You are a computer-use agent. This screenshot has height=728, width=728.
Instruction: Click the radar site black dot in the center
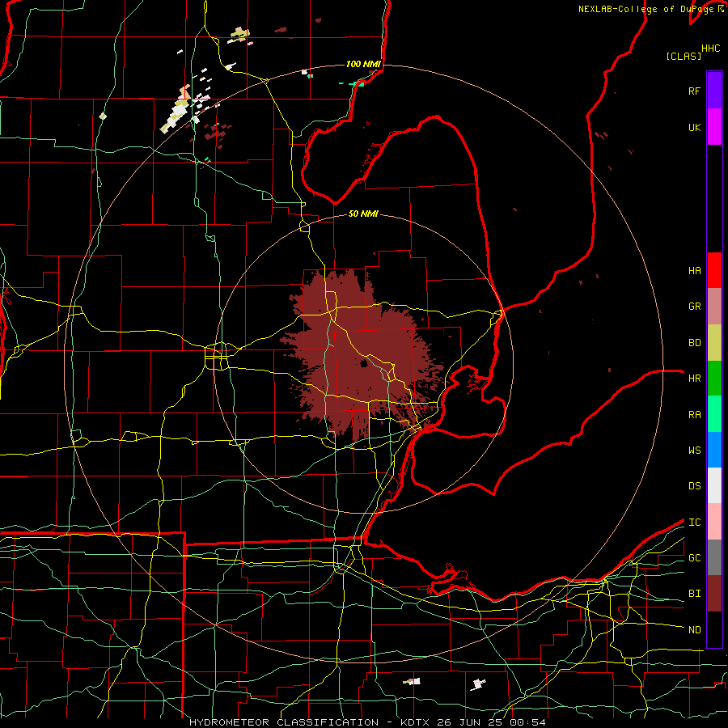364,363
